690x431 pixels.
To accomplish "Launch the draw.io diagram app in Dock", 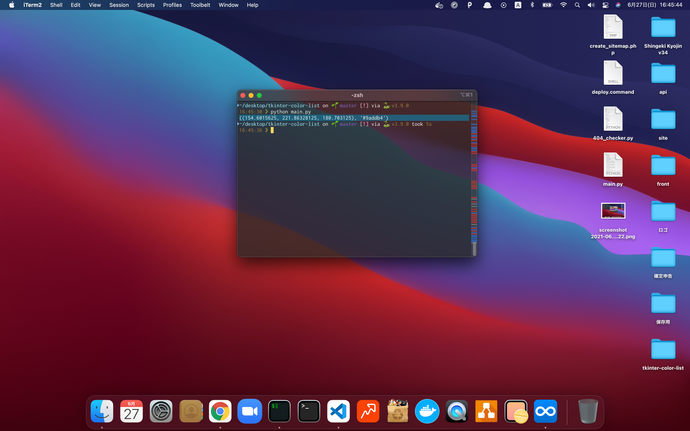I will pyautogui.click(x=486, y=411).
